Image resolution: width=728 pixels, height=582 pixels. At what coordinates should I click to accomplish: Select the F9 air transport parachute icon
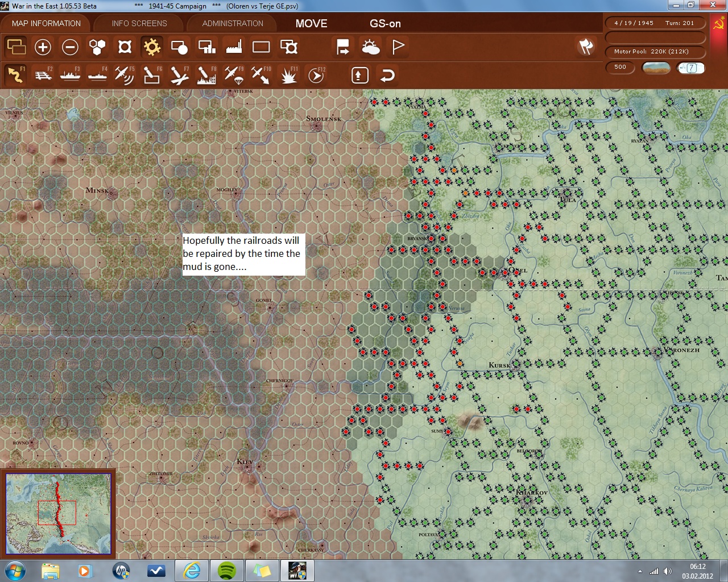[x=234, y=74]
